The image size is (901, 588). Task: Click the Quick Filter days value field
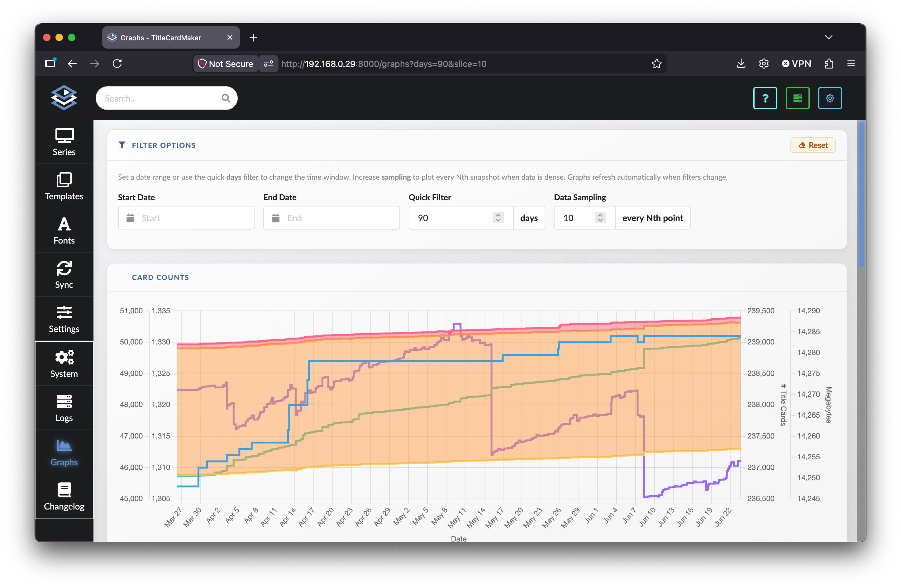[461, 218]
